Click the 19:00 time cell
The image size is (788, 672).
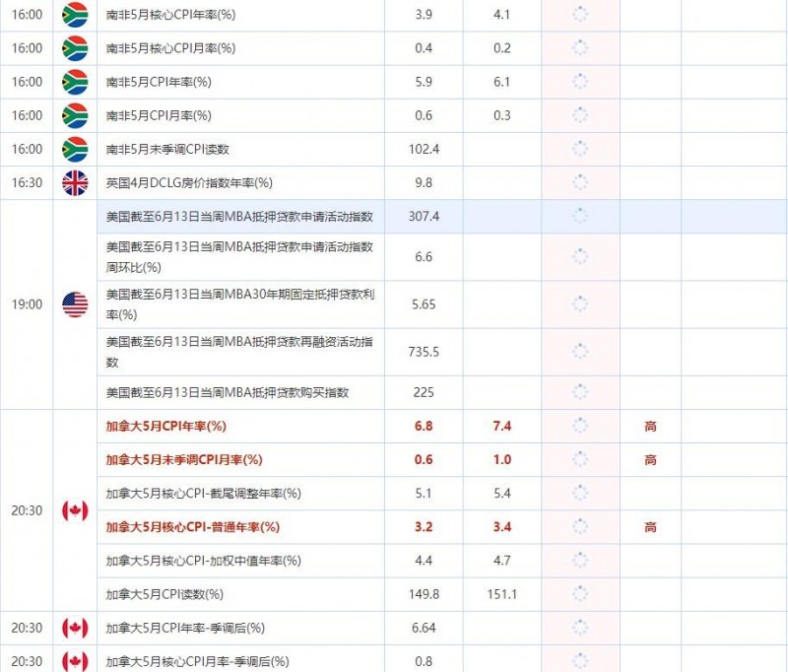(x=27, y=304)
